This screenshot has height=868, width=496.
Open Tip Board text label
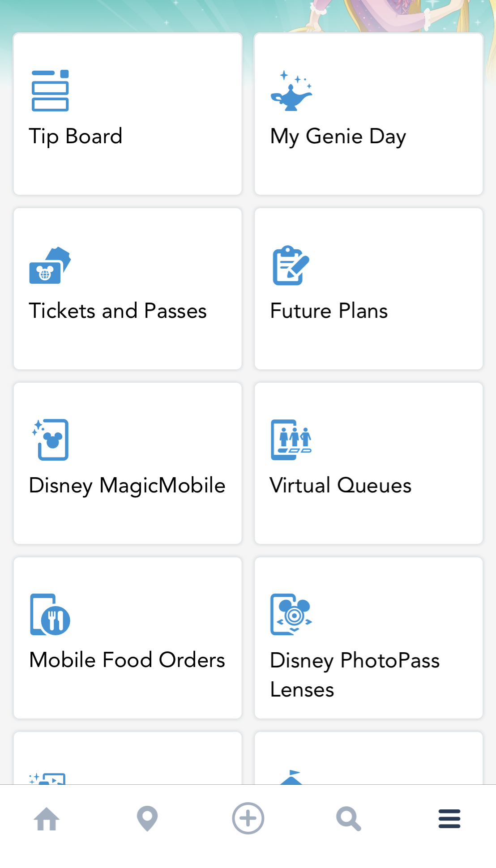tap(76, 136)
